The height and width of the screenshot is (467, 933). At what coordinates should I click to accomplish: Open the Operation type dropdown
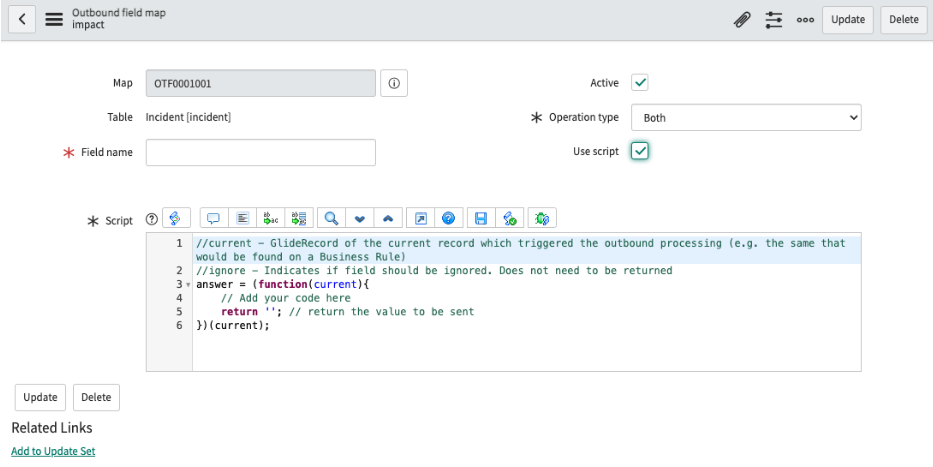(x=746, y=118)
